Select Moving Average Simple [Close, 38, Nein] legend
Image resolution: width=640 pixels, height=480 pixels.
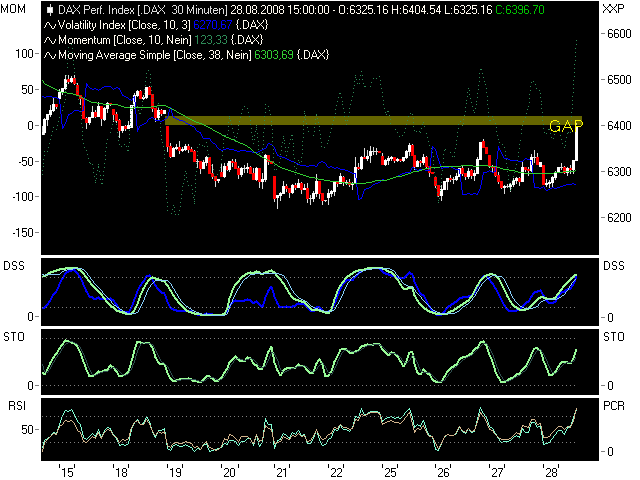click(155, 55)
